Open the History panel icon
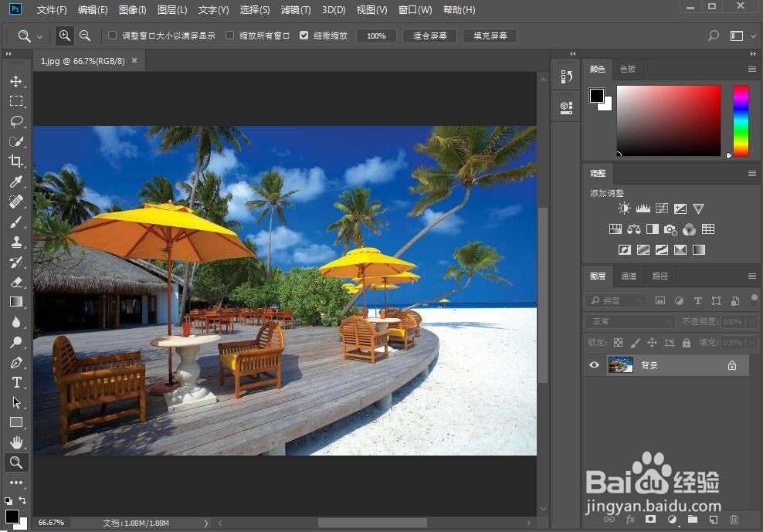 tap(566, 77)
